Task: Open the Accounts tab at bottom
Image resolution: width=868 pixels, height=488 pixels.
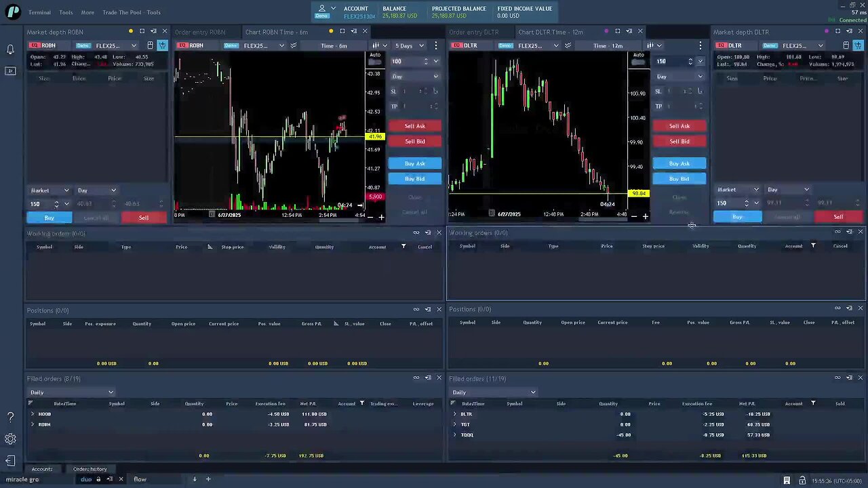Action: 42,469
